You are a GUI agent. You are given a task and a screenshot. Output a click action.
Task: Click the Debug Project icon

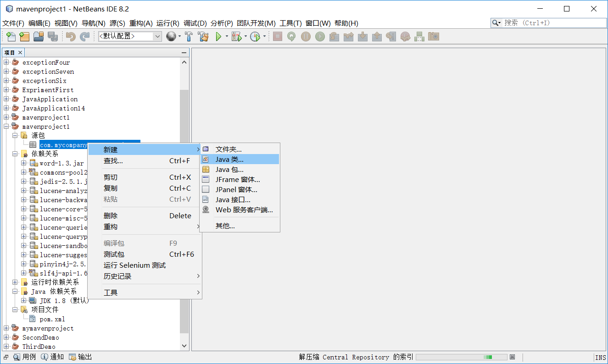[236, 37]
